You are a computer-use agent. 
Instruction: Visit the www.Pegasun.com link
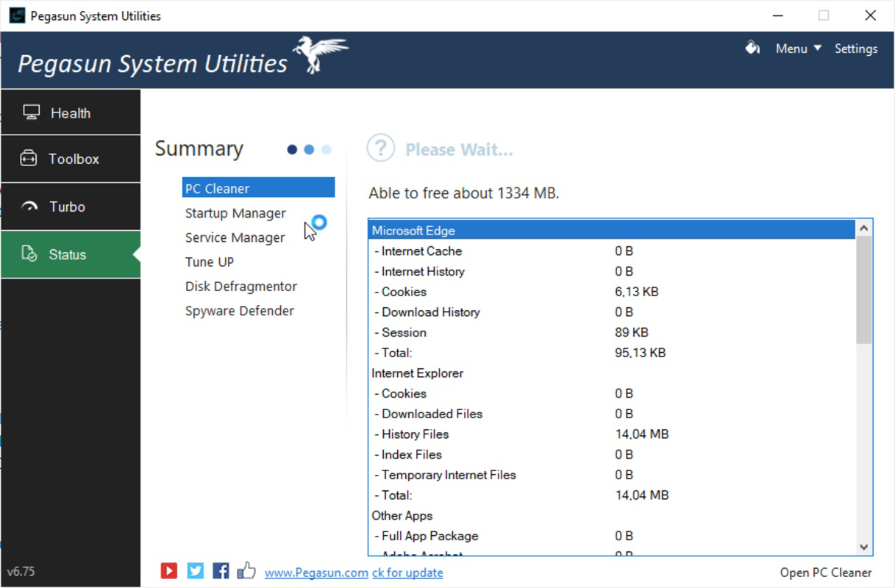tap(316, 573)
